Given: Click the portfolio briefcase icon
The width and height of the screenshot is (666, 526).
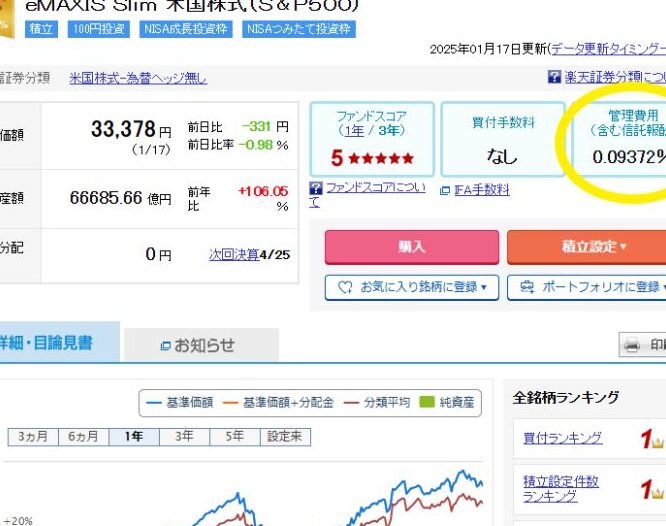Looking at the screenshot, I should pyautogui.click(x=527, y=288).
